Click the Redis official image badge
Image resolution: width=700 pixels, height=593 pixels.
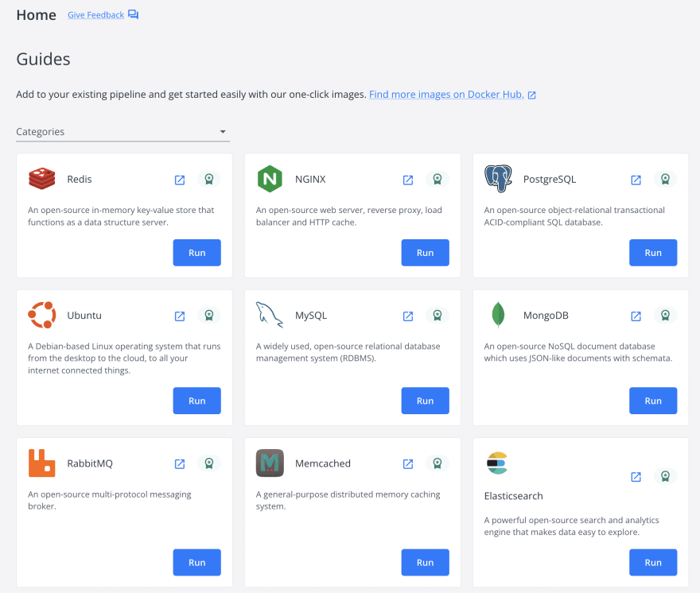tap(209, 180)
